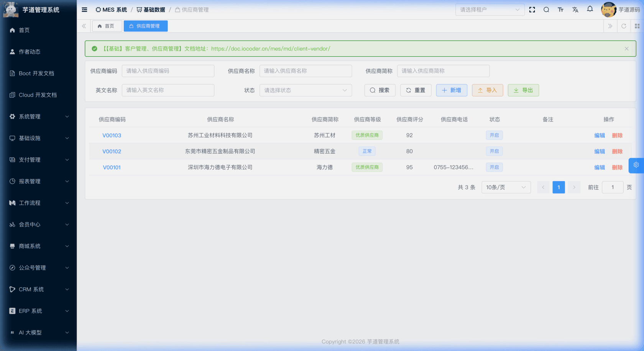Switch the status toggle for supplier V00101
The height and width of the screenshot is (351, 644).
pos(494,167)
